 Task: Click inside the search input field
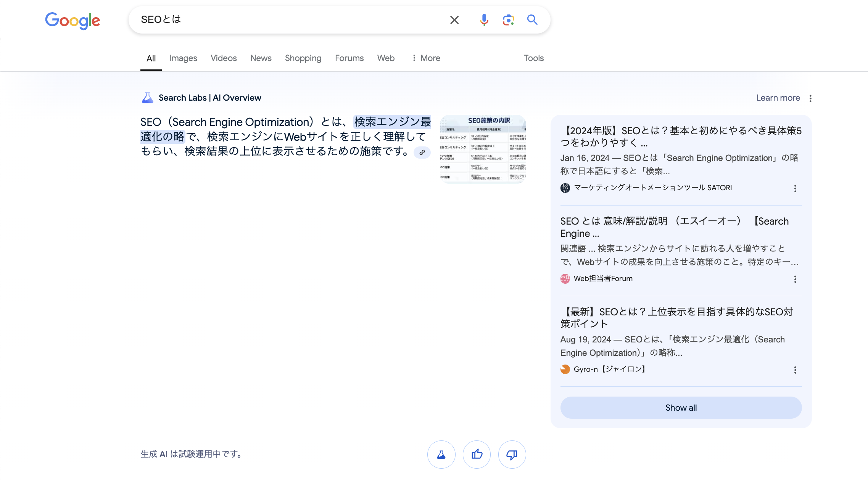click(267, 19)
